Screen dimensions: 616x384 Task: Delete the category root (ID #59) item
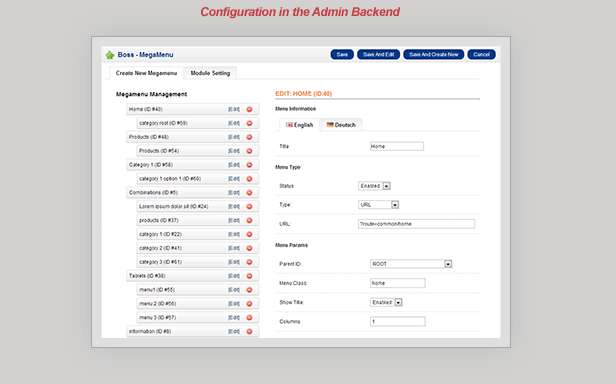point(249,123)
